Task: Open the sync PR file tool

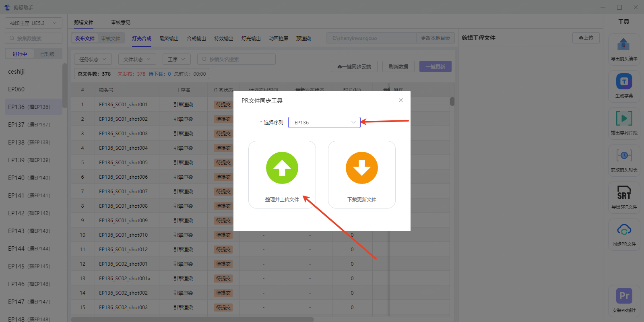Action: (x=624, y=230)
